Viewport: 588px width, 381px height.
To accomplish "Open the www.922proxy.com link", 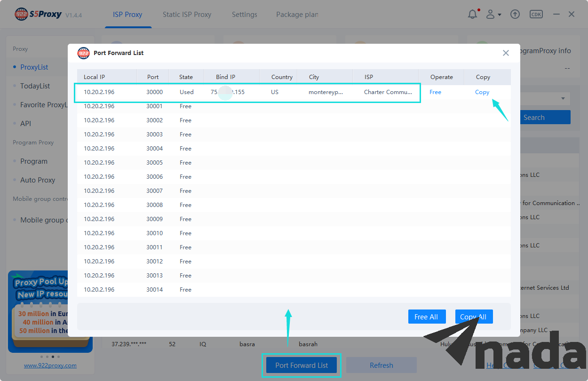I will (50, 365).
